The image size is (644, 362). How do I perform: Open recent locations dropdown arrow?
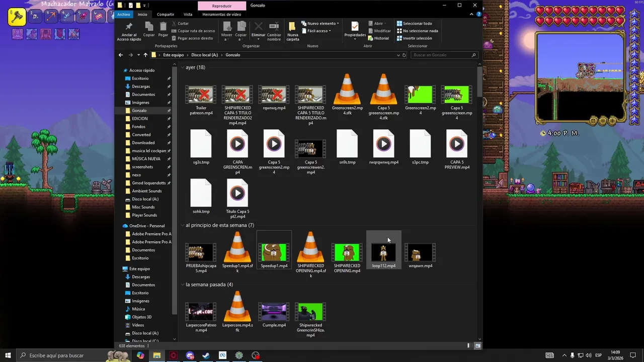click(138, 55)
